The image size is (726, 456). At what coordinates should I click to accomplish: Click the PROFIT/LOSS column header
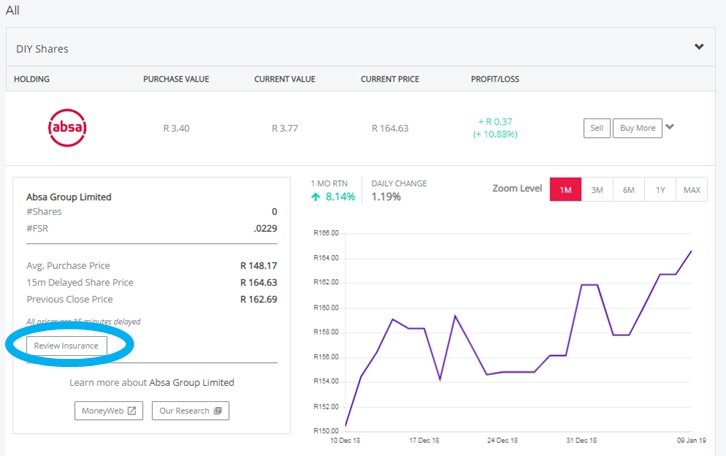(495, 79)
